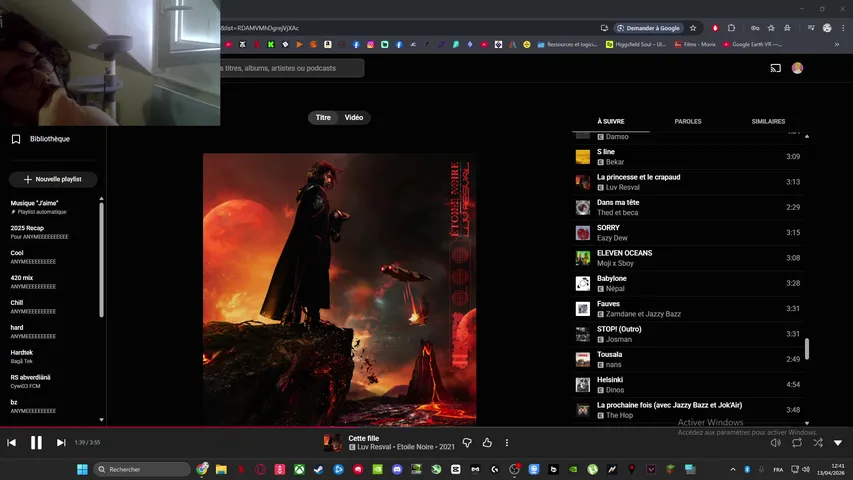Viewport: 853px width, 480px height.
Task: Click the sidebar playlists down arrow
Action: (101, 420)
